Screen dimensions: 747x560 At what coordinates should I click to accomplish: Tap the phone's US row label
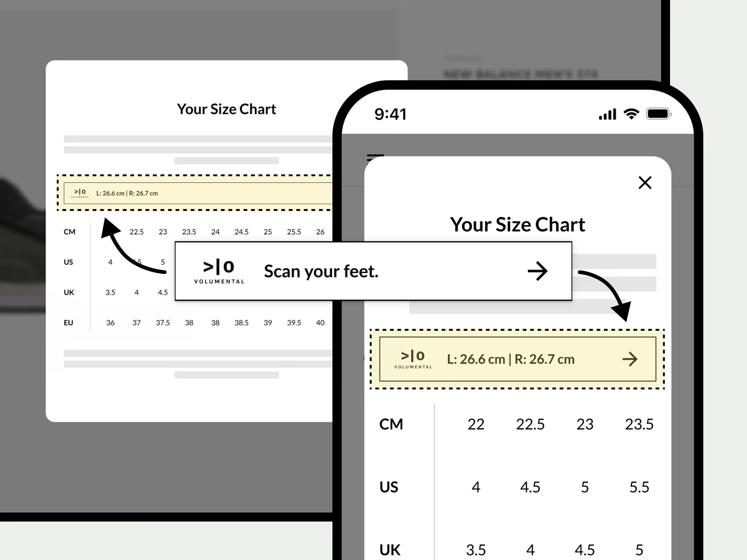[x=389, y=487]
